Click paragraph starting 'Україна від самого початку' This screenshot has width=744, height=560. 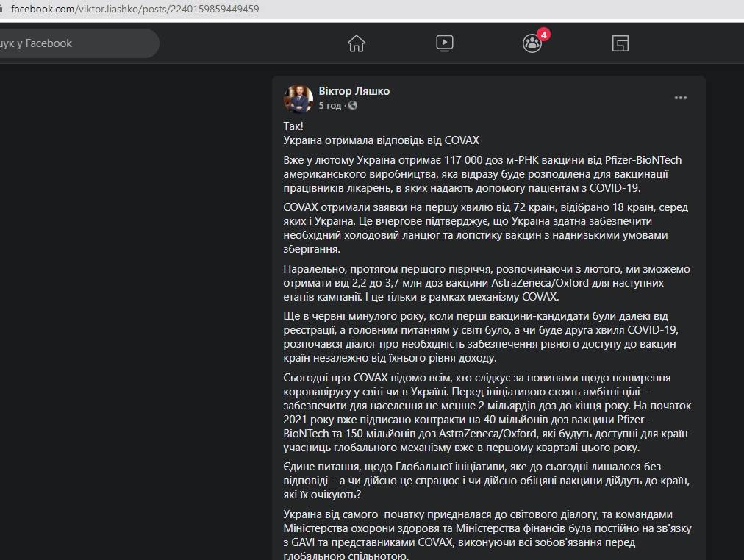coord(487,534)
